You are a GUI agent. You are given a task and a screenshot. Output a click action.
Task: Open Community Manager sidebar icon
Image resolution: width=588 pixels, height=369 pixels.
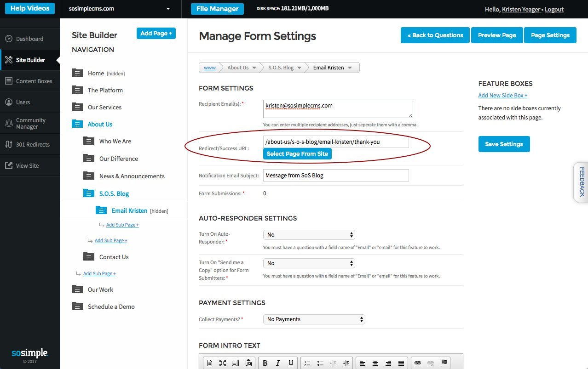click(x=8, y=124)
